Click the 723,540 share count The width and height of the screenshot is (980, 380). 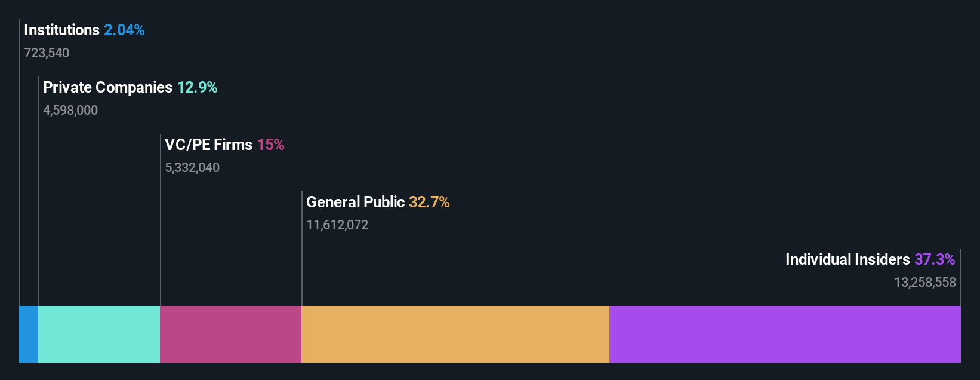coord(47,53)
